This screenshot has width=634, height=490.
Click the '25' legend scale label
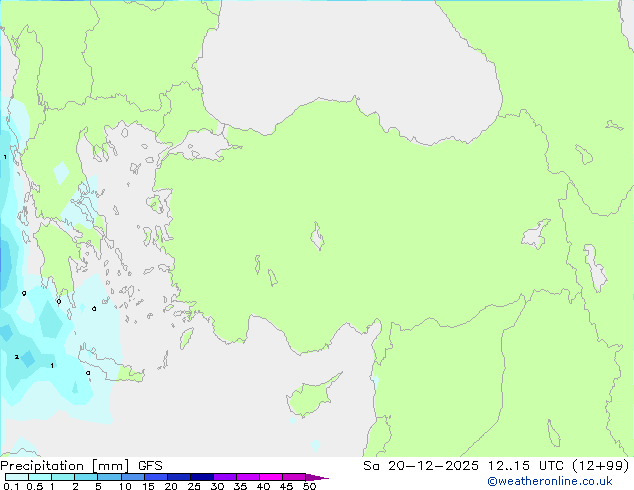194,486
